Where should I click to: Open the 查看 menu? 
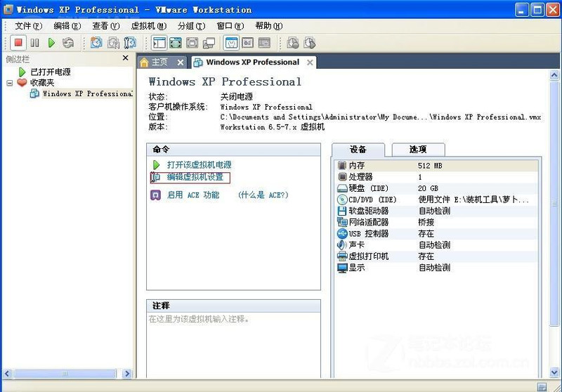[x=105, y=26]
